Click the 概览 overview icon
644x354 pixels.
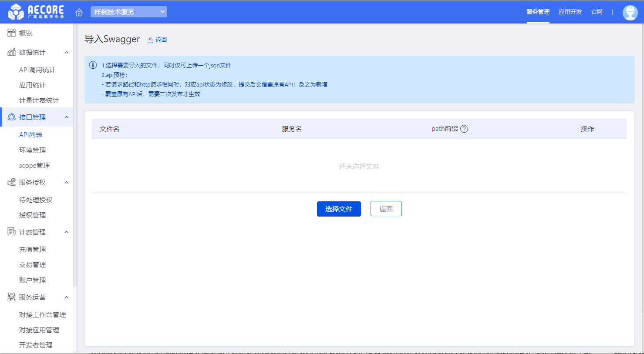coord(11,33)
